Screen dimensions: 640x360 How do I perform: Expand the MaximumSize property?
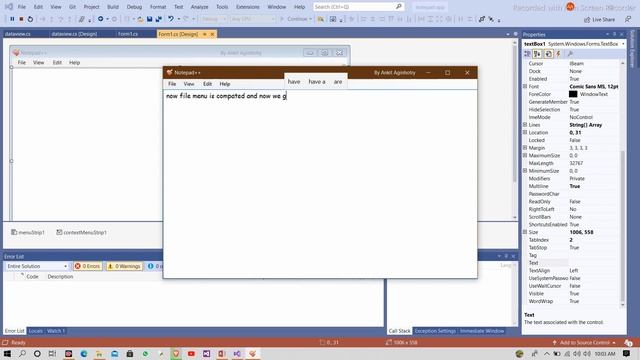click(525, 156)
